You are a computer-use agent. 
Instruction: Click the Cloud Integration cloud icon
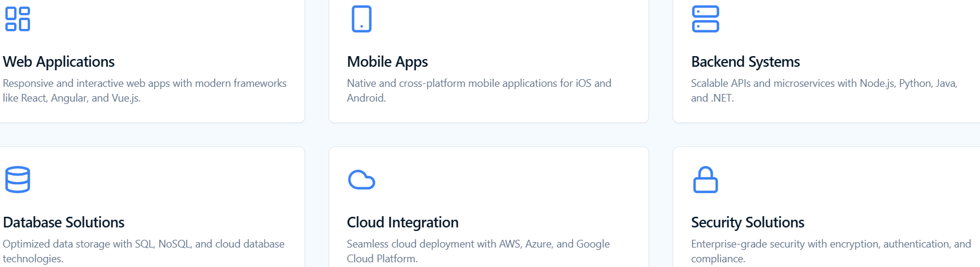pos(361,180)
